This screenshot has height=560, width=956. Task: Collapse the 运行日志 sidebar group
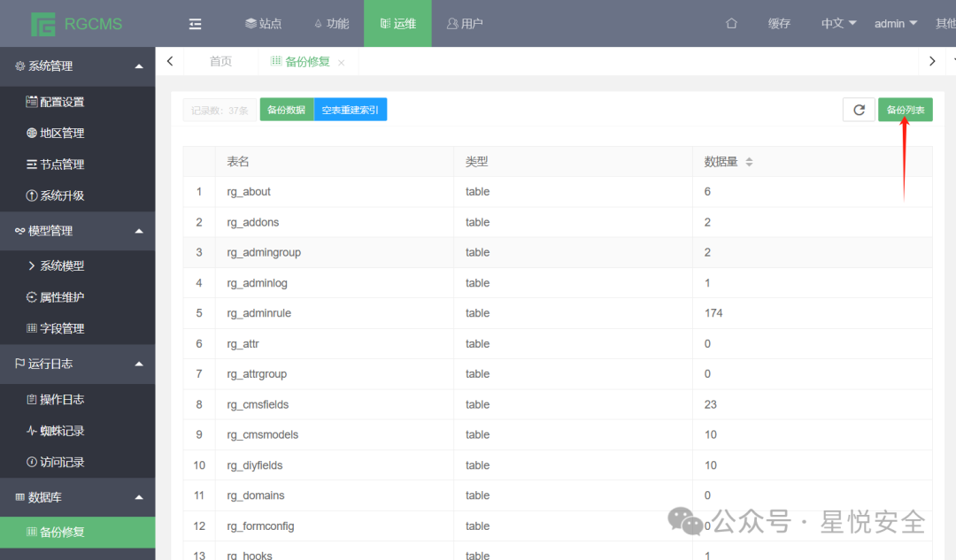pos(77,364)
